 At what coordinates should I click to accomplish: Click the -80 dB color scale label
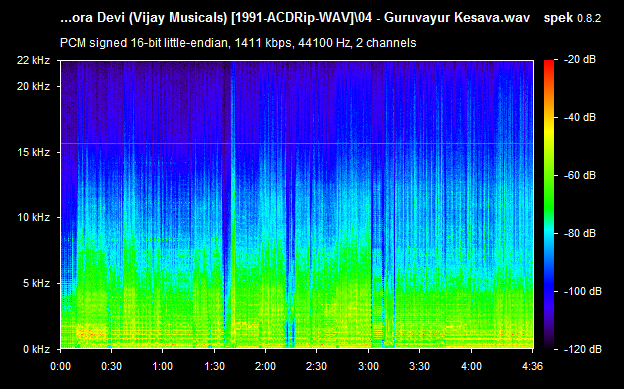point(580,233)
